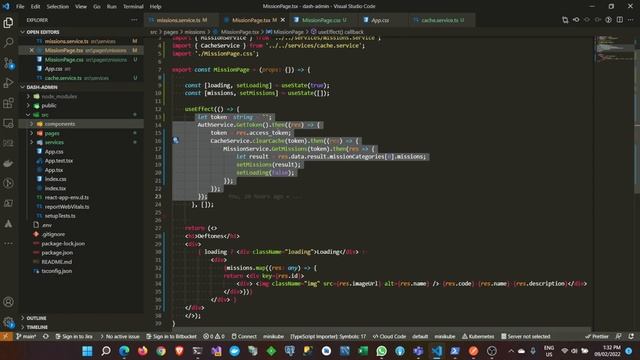
Task: Click the remote window indicator in status bar
Action: point(6,336)
